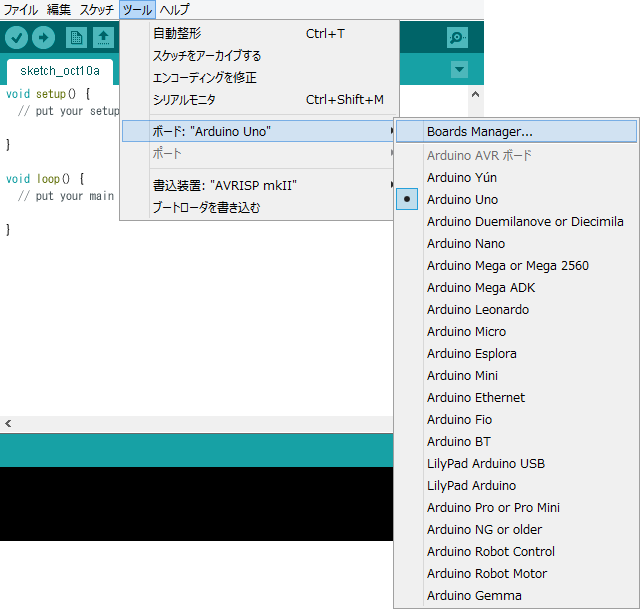Screen dimensions: 641x609
Task: Click the void loop() code line
Action: coord(45,179)
